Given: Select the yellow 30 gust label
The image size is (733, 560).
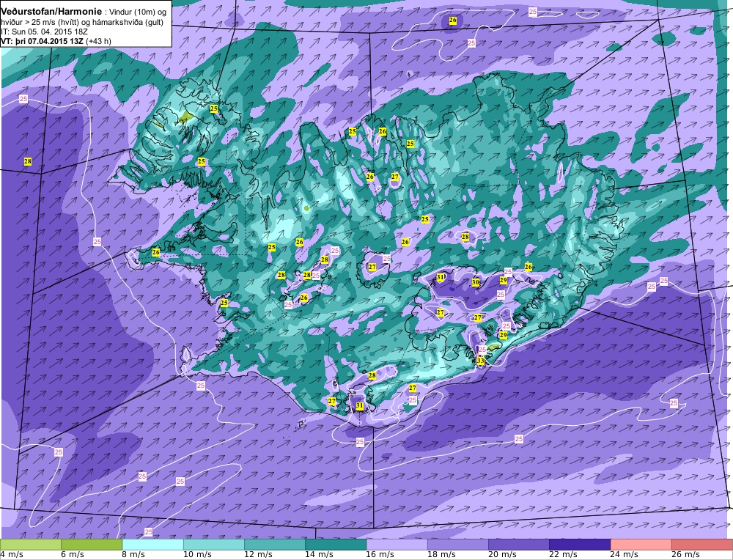Looking at the screenshot, I should (476, 282).
